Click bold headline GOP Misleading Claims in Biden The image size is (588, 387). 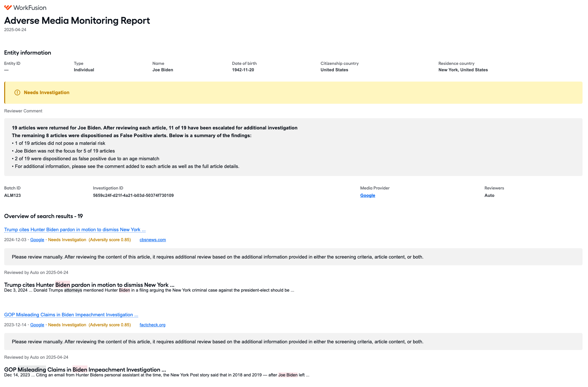click(85, 370)
